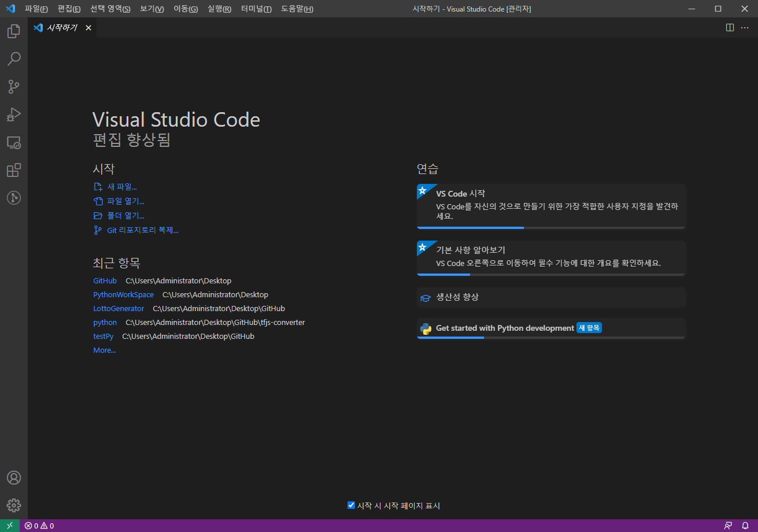Open Run and Debug view

pyautogui.click(x=14, y=114)
